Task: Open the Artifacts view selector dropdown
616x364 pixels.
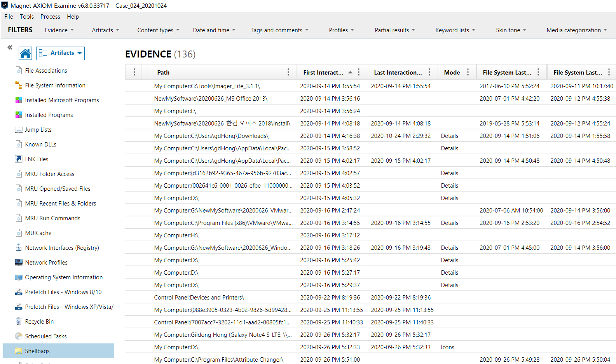Action: point(60,53)
